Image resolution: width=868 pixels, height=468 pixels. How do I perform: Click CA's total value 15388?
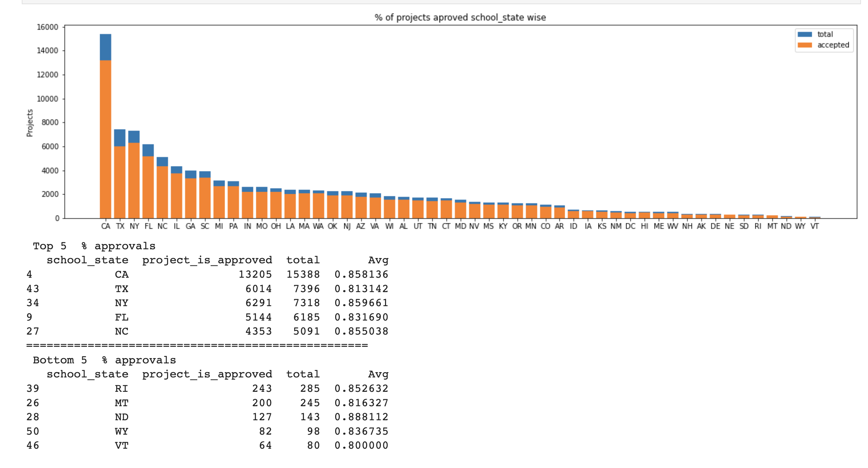pyautogui.click(x=303, y=275)
